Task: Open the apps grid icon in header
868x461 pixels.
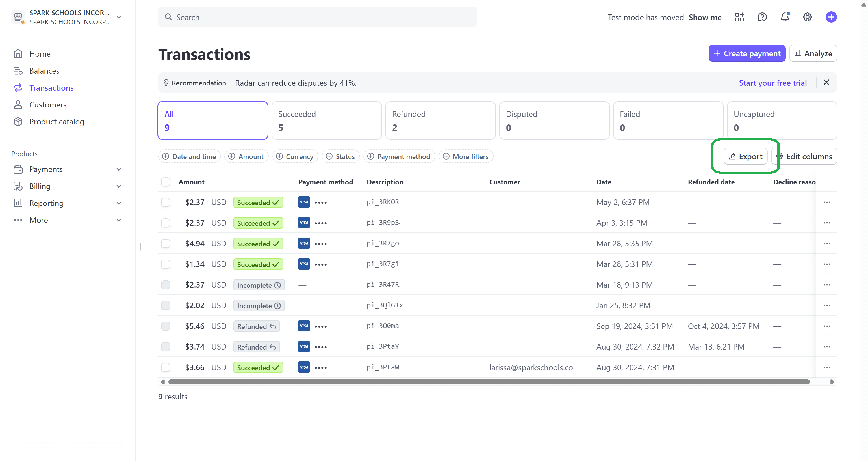Action: click(739, 17)
